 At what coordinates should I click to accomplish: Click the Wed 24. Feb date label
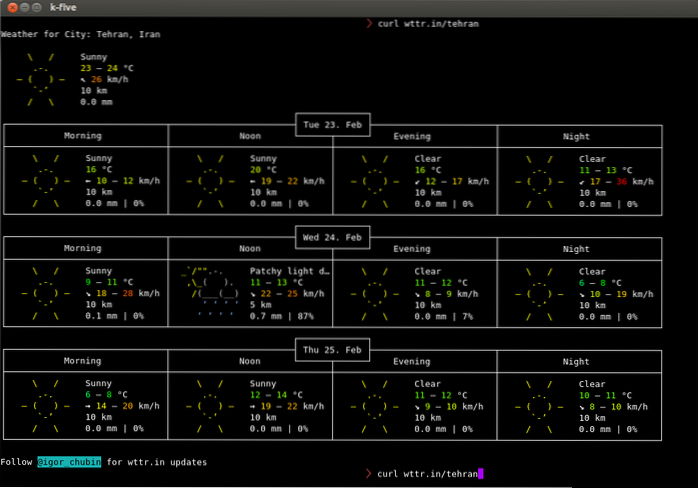click(x=334, y=236)
